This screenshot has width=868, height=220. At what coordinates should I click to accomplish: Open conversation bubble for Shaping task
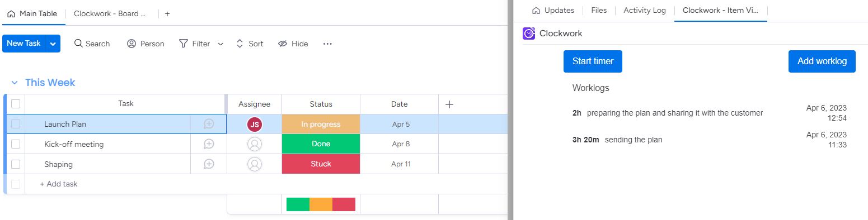point(209,164)
